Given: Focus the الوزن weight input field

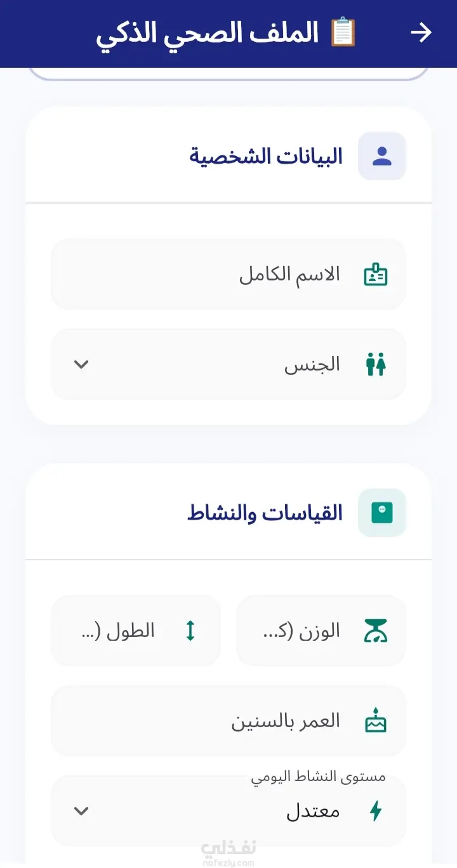Looking at the screenshot, I should pos(321,631).
